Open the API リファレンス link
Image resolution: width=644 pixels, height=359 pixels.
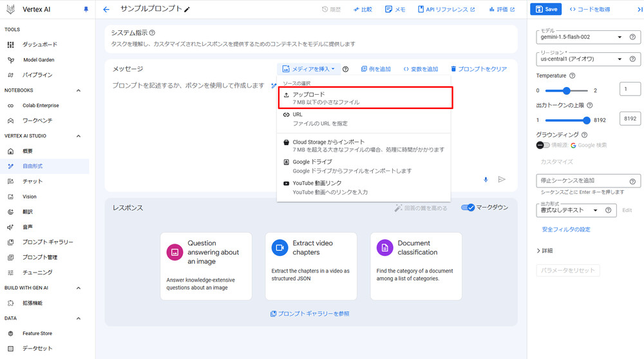pos(446,9)
